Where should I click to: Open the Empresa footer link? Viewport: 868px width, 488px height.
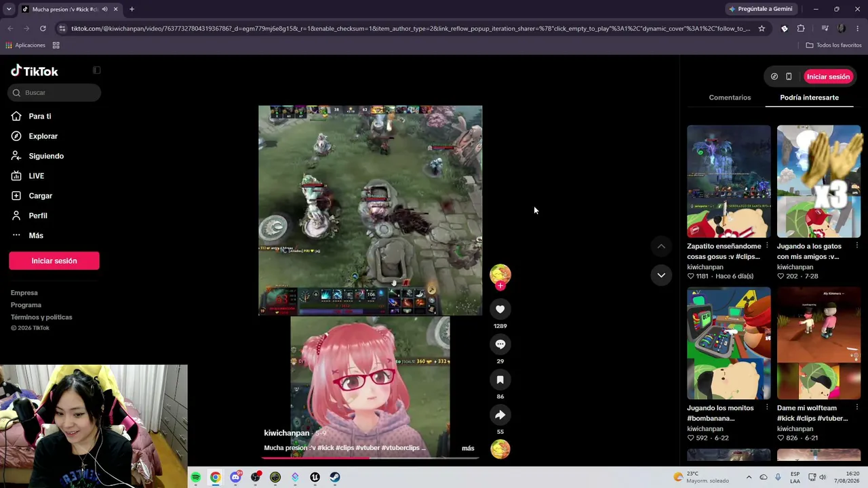(24, 293)
